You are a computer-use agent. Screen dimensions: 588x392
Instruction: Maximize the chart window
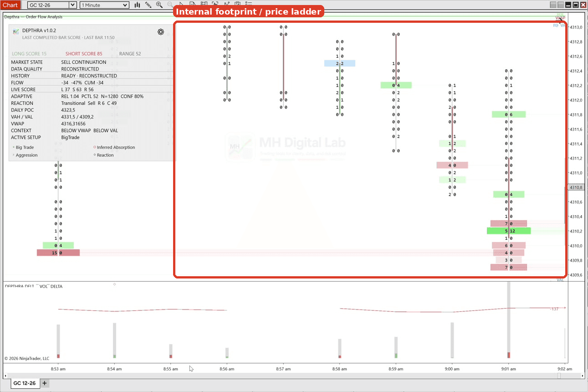[x=576, y=5]
